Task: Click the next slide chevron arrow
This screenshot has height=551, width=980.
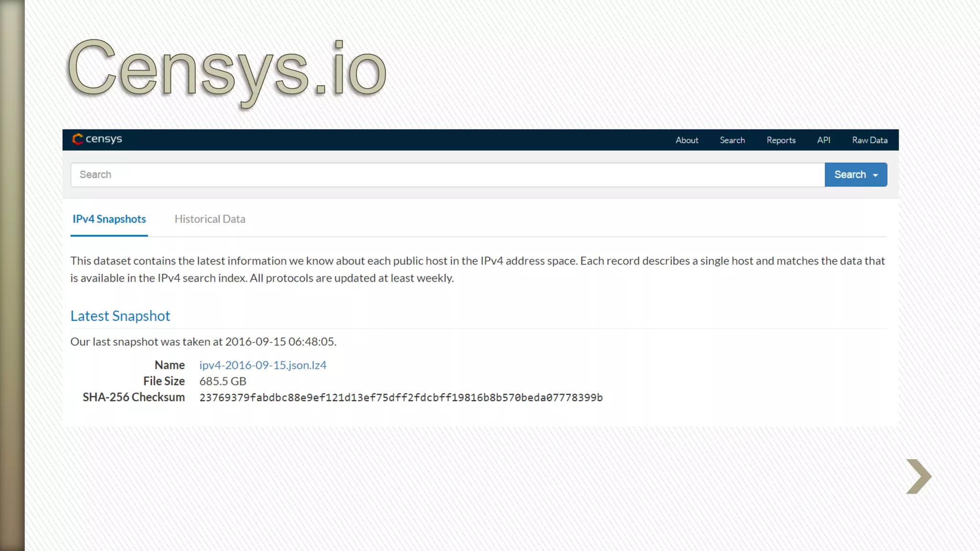Action: point(918,476)
